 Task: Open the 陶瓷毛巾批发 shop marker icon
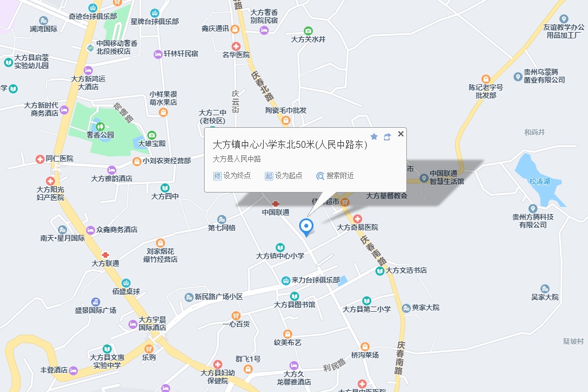(x=286, y=120)
